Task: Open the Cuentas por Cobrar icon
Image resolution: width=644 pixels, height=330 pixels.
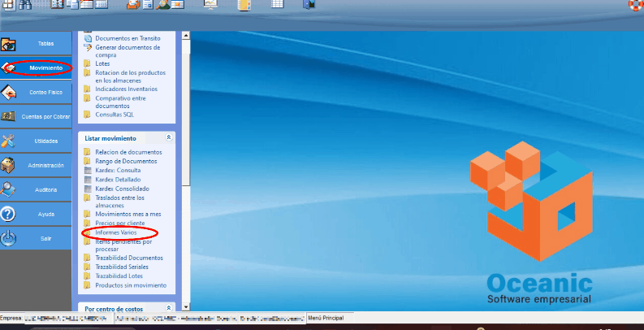Action: click(x=9, y=116)
